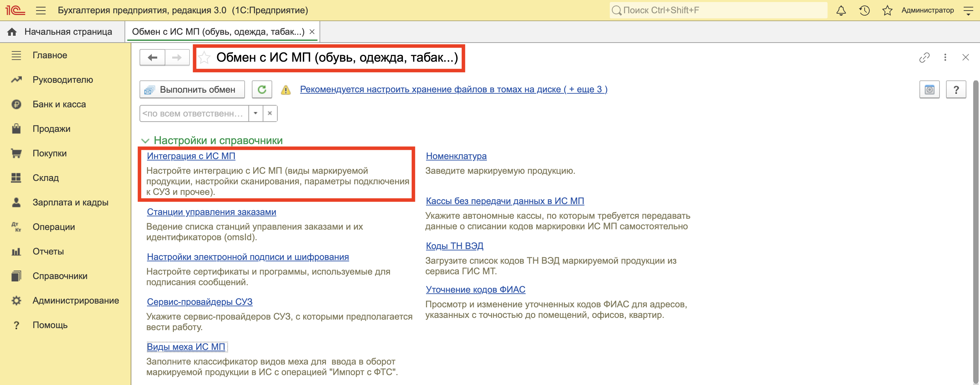This screenshot has width=980, height=385.
Task: Open the three-dot more actions menu
Action: pos(945,58)
